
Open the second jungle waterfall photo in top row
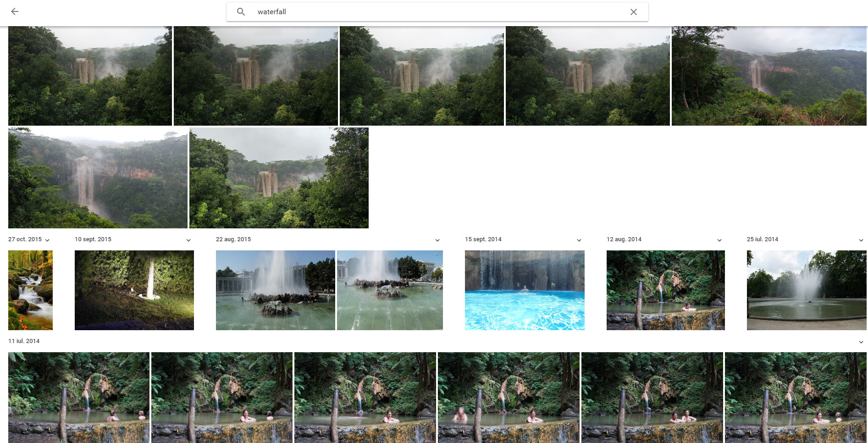(x=256, y=76)
